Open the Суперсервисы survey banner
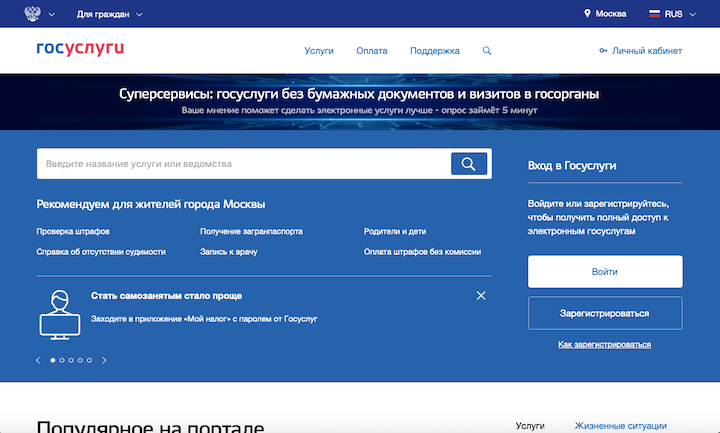Viewport: 720px width, 433px height. click(x=360, y=101)
